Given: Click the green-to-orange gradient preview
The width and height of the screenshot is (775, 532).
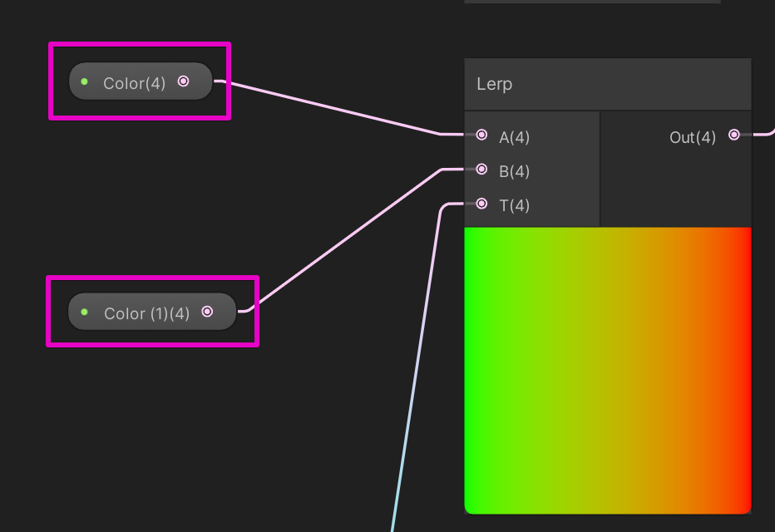Looking at the screenshot, I should point(607,370).
